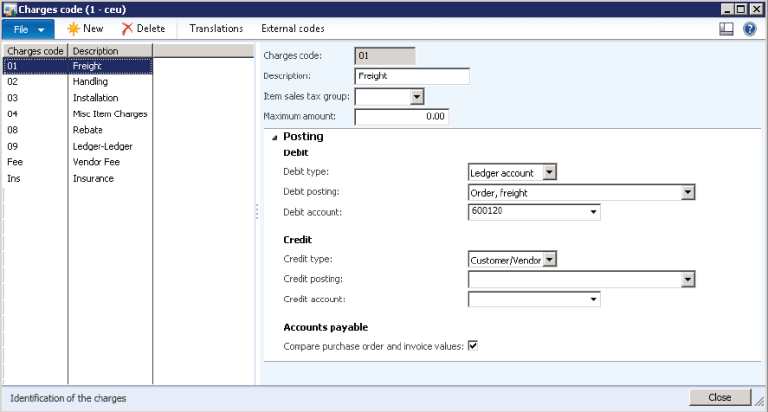Toggle the view layout icon
Screen dimensions: 768x412
pos(726,29)
